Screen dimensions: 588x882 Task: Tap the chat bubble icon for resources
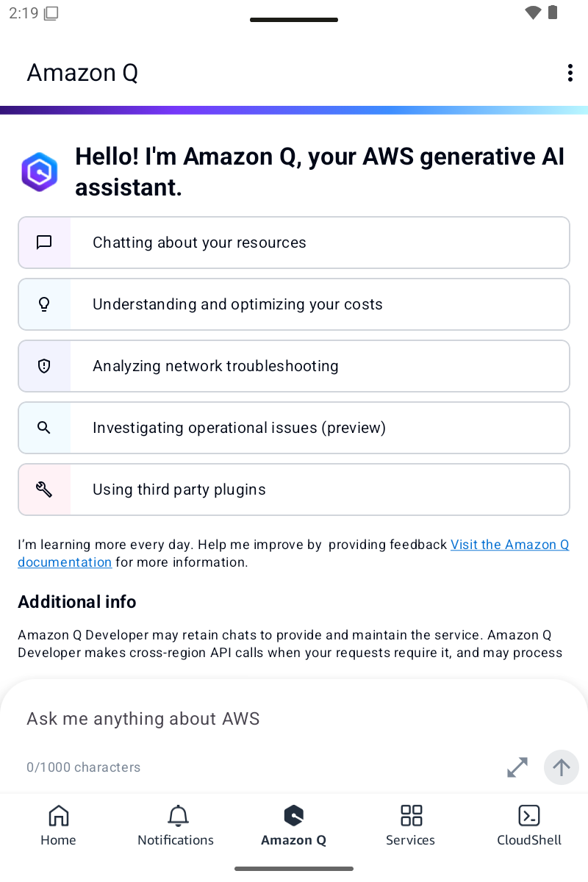pyautogui.click(x=44, y=243)
